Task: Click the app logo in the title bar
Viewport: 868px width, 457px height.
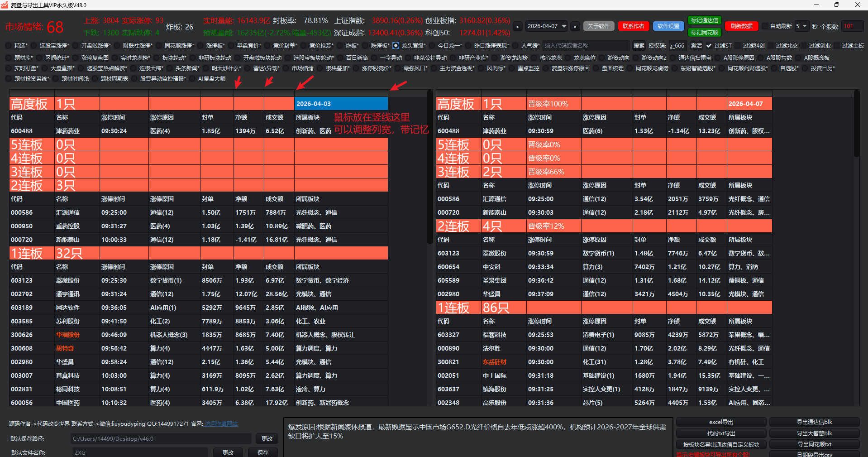Action: [5, 5]
